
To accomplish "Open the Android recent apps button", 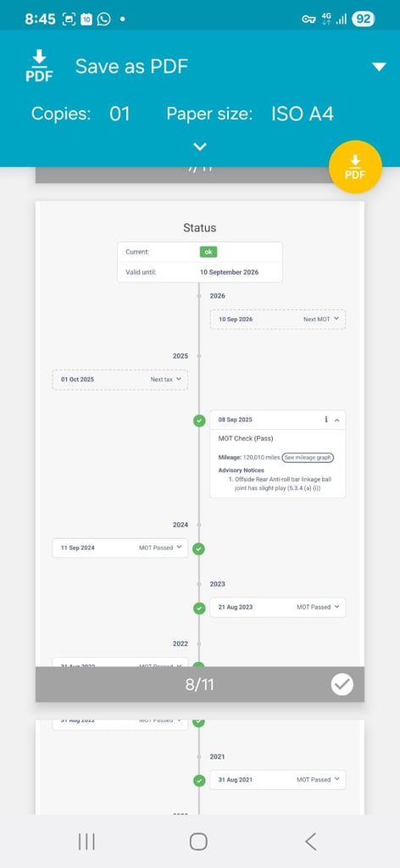I will [x=86, y=842].
